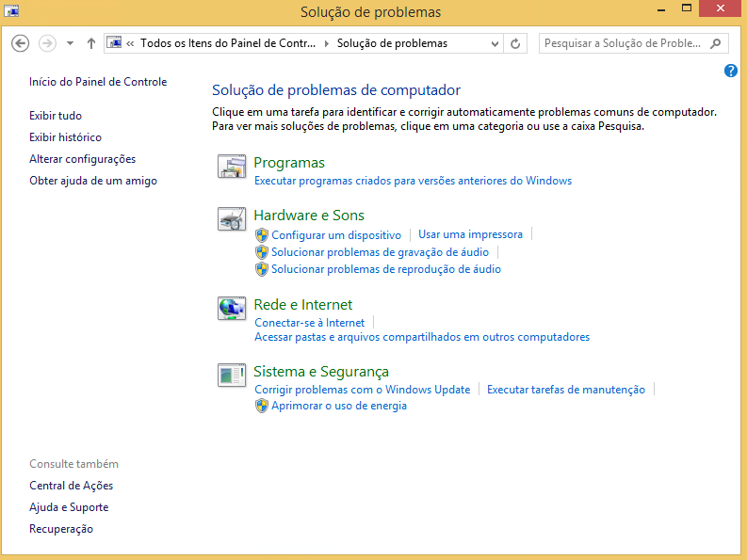Close the Solução de problemas window
Image resolution: width=747 pixels, height=560 pixels.
point(721,8)
